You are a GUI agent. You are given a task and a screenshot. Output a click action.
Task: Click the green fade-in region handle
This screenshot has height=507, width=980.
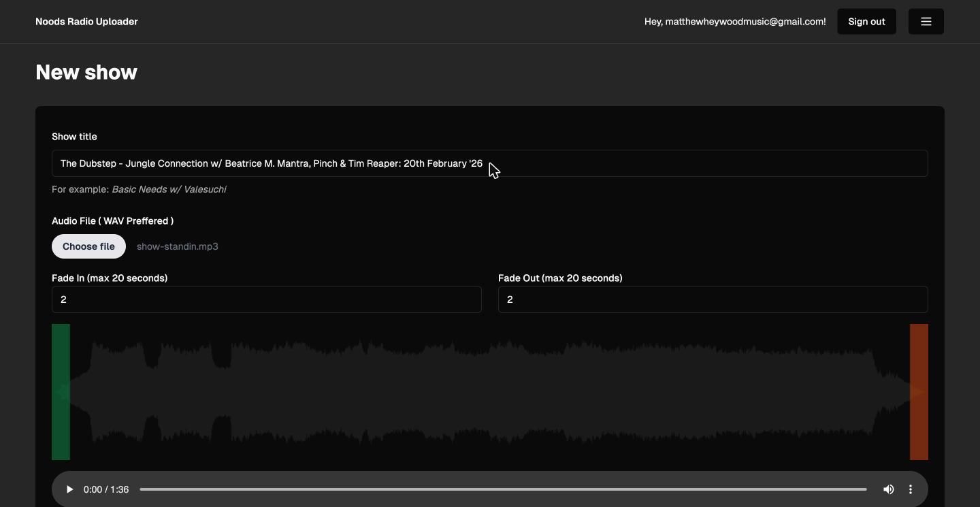(61, 392)
